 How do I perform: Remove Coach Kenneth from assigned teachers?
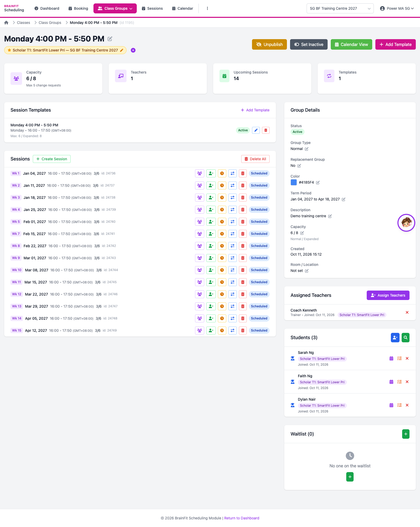click(407, 312)
